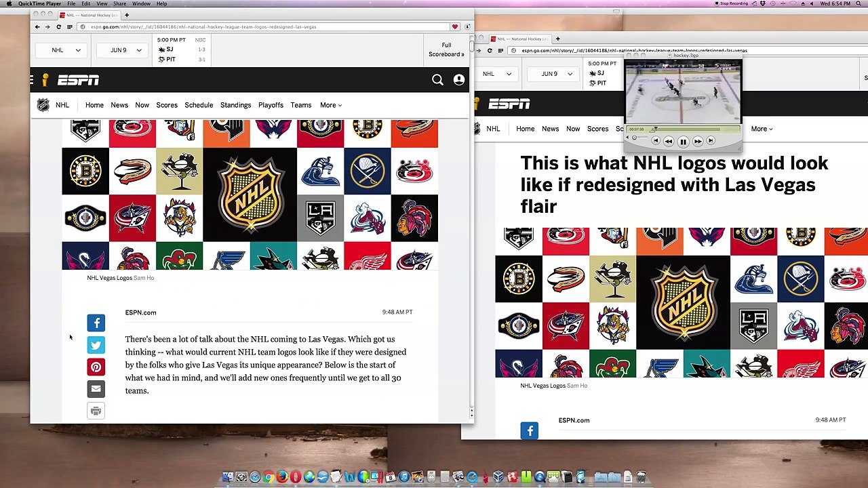Share on Facebook in the right window

point(529,430)
